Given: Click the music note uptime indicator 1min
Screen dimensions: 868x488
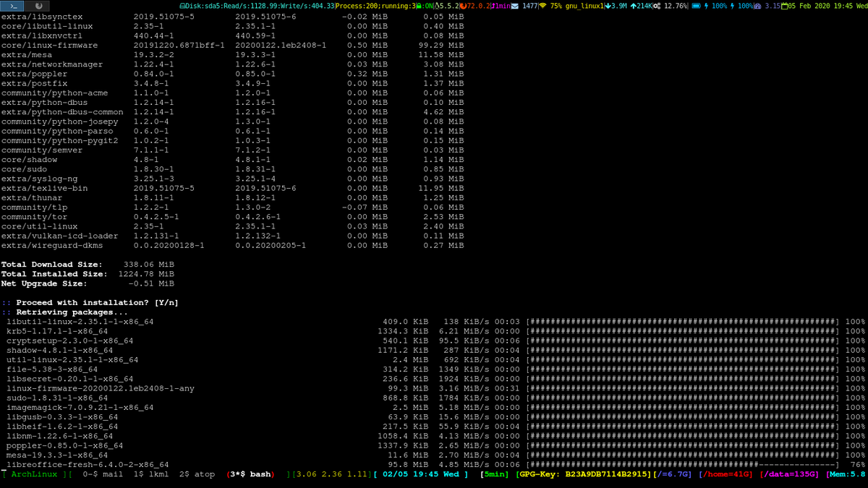Looking at the screenshot, I should (493, 6).
